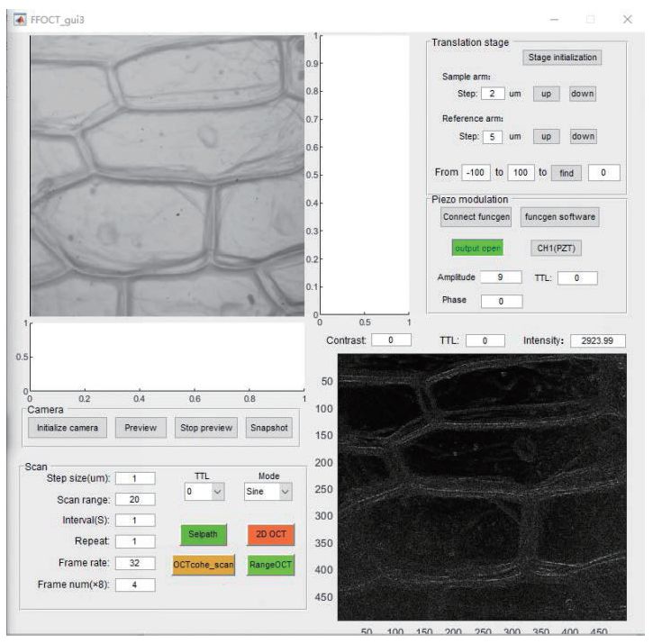Screen dimensions: 653x644
Task: Click the Amplitude input field
Action: click(x=501, y=278)
